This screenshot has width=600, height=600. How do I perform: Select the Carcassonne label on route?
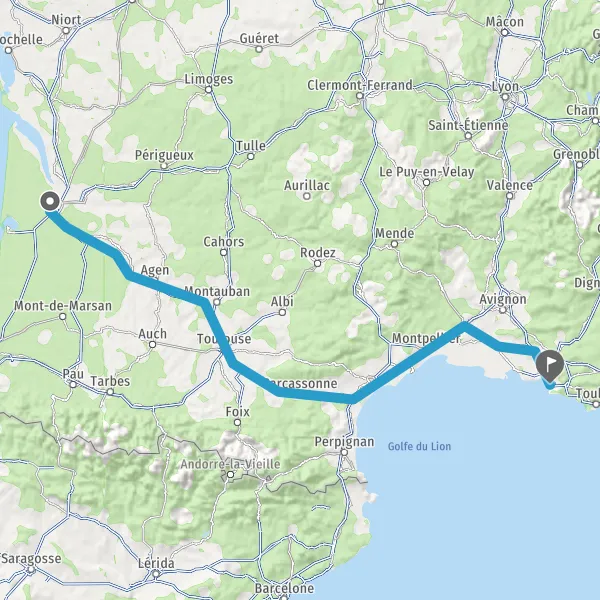301,383
